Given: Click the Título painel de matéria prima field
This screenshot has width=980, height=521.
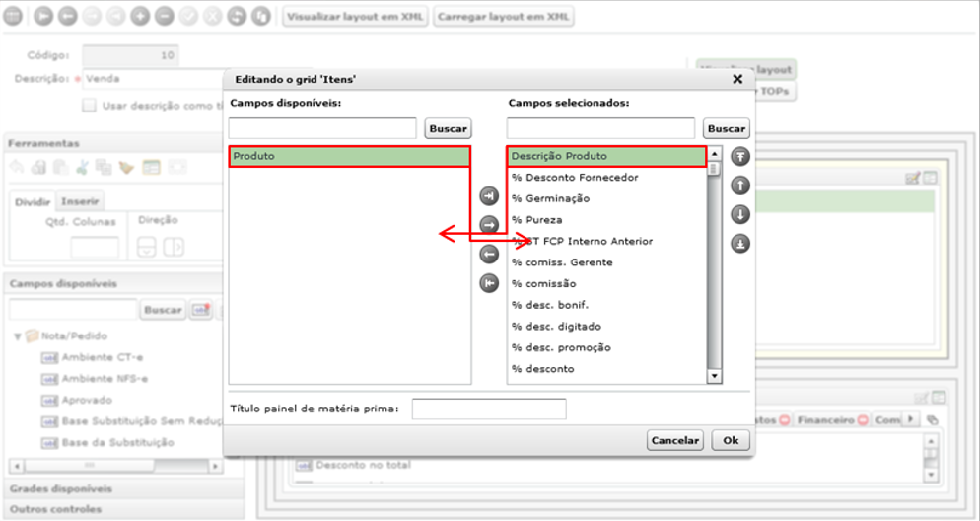Looking at the screenshot, I should (489, 409).
